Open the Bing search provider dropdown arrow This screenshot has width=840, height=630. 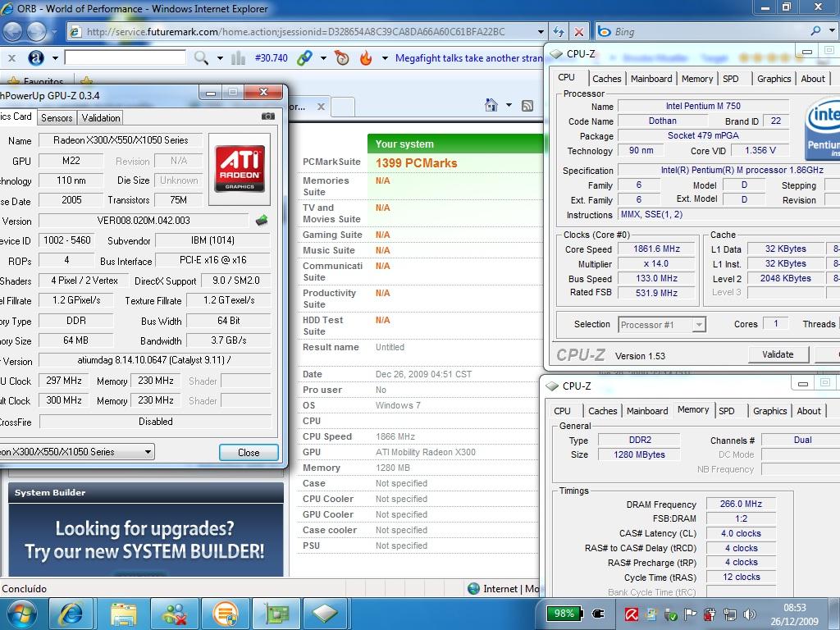(832, 31)
